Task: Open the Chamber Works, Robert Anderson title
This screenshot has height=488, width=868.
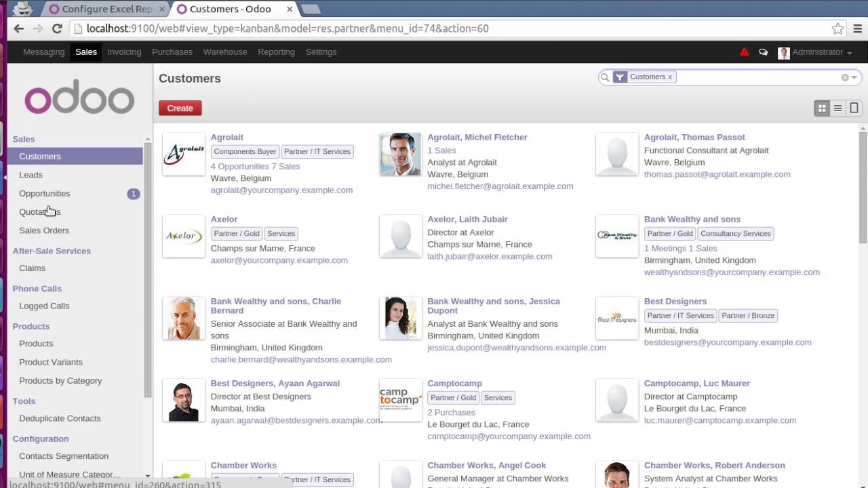Action: [x=714, y=466]
